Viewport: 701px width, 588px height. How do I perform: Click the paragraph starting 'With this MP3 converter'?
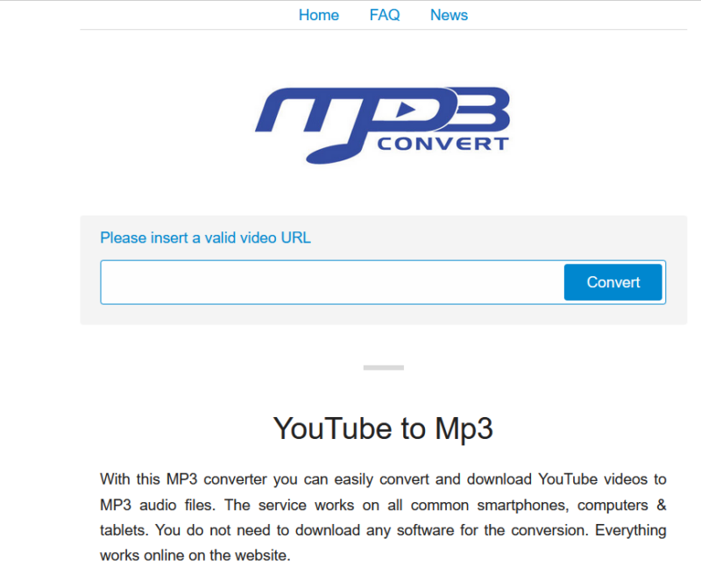[383, 517]
